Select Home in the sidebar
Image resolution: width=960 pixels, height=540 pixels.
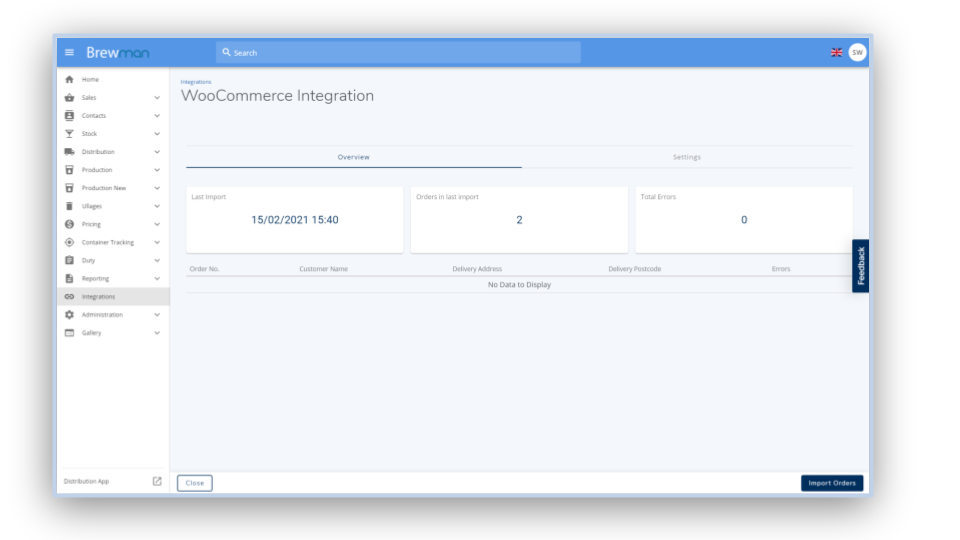click(113, 80)
